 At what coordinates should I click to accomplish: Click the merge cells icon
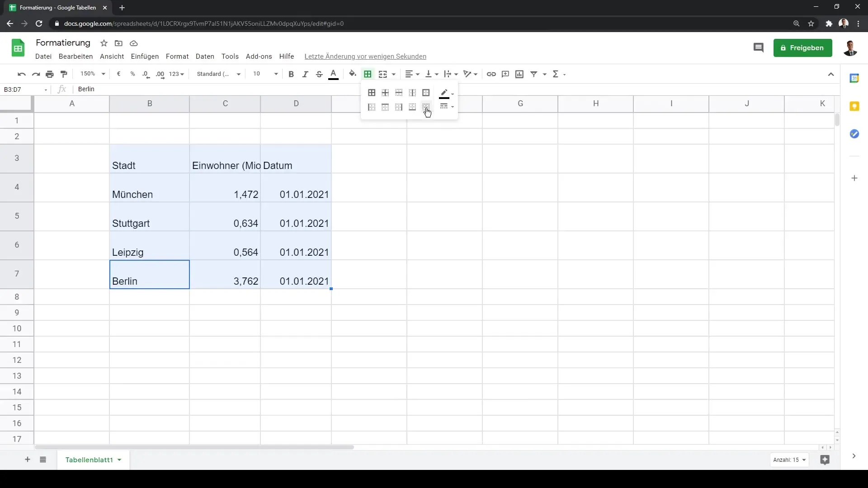pos(383,74)
